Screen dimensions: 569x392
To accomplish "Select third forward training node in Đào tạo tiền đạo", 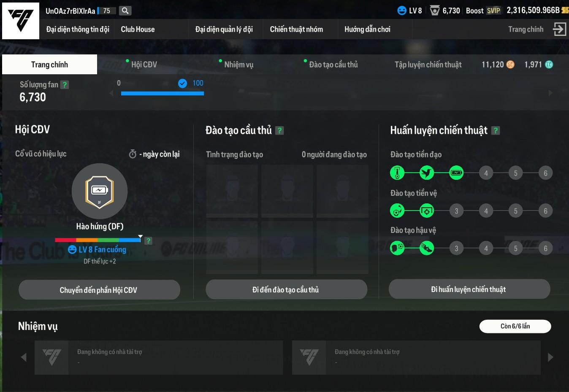I will (456, 173).
